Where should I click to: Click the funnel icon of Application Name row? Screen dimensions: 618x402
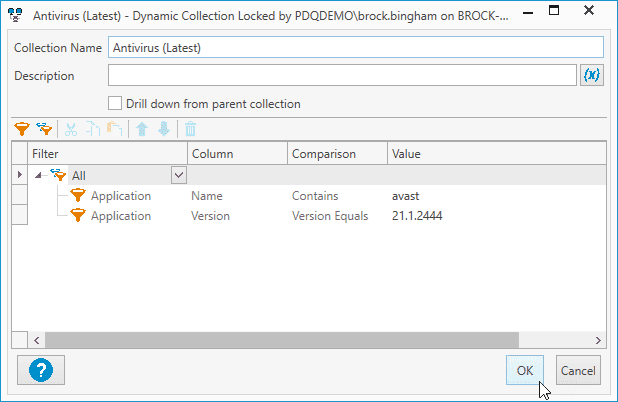click(78, 195)
